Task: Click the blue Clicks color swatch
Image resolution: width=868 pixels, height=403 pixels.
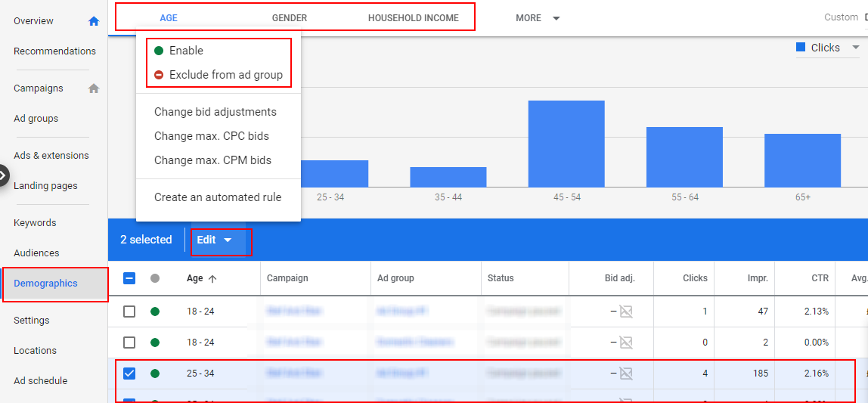Action: pyautogui.click(x=801, y=48)
